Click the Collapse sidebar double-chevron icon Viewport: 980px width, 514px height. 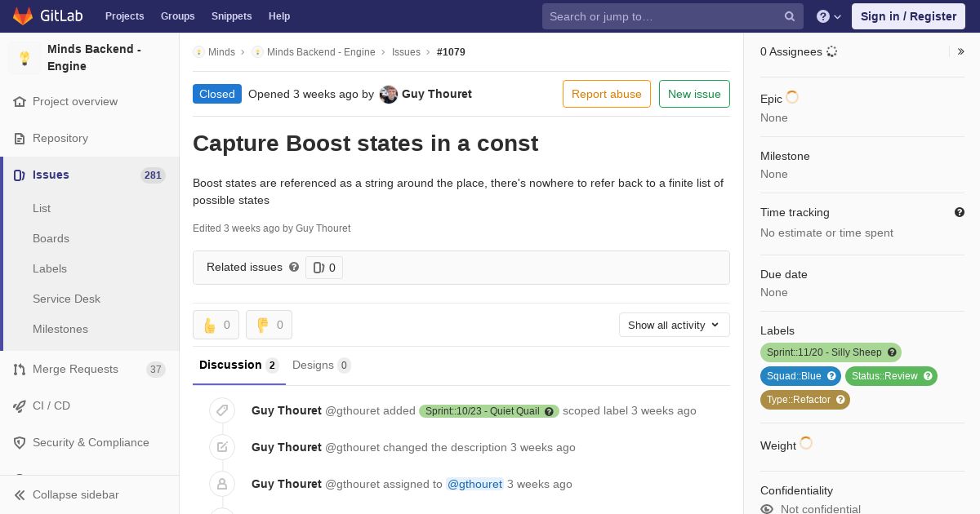coord(20,495)
